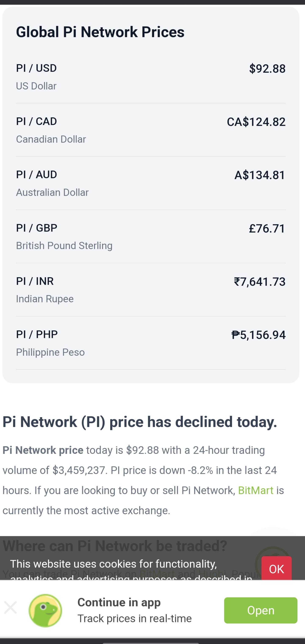Tap the CoinGecko gecko logo icon
This screenshot has height=644, width=305.
(45, 610)
